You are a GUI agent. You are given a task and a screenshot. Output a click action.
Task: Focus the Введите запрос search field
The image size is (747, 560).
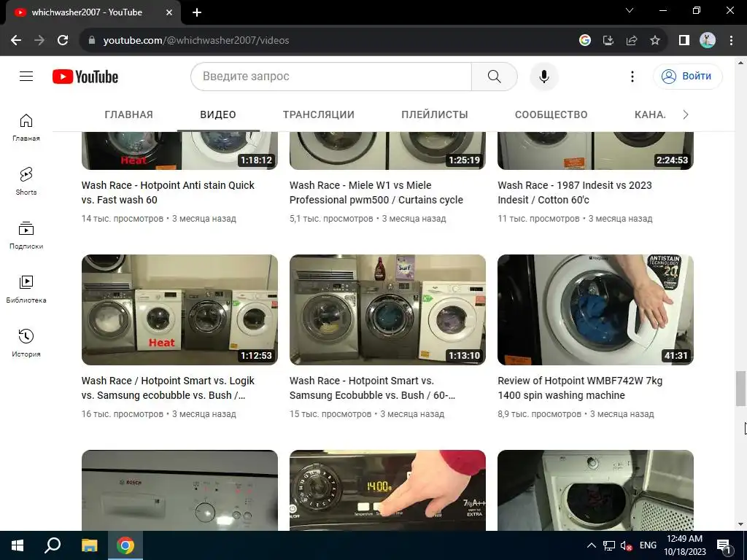click(331, 76)
